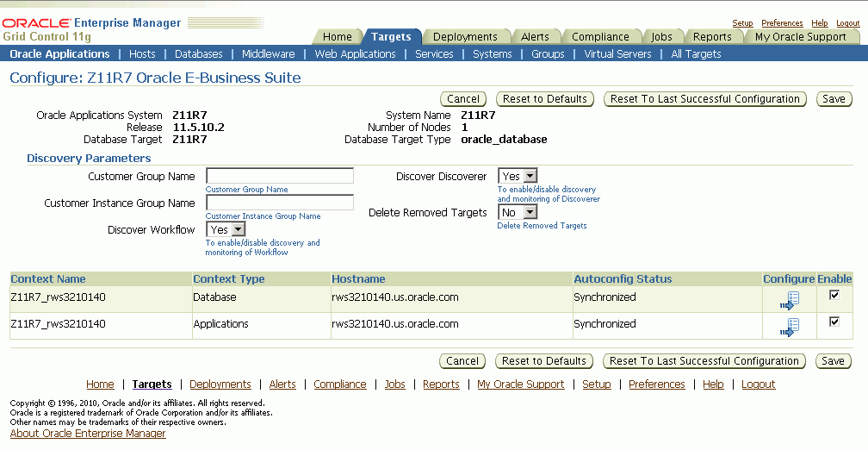The height and width of the screenshot is (450, 868).
Task: Click the Compliance link in footer
Action: click(x=340, y=384)
